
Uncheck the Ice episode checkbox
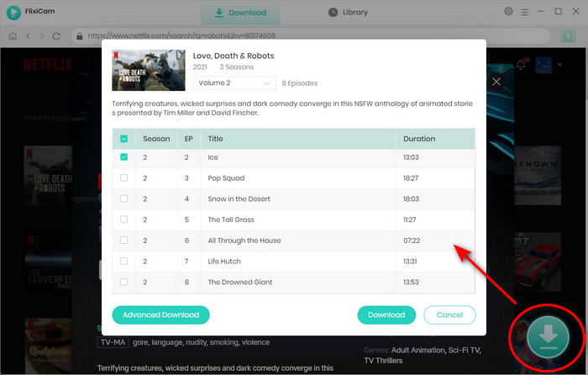click(x=123, y=157)
